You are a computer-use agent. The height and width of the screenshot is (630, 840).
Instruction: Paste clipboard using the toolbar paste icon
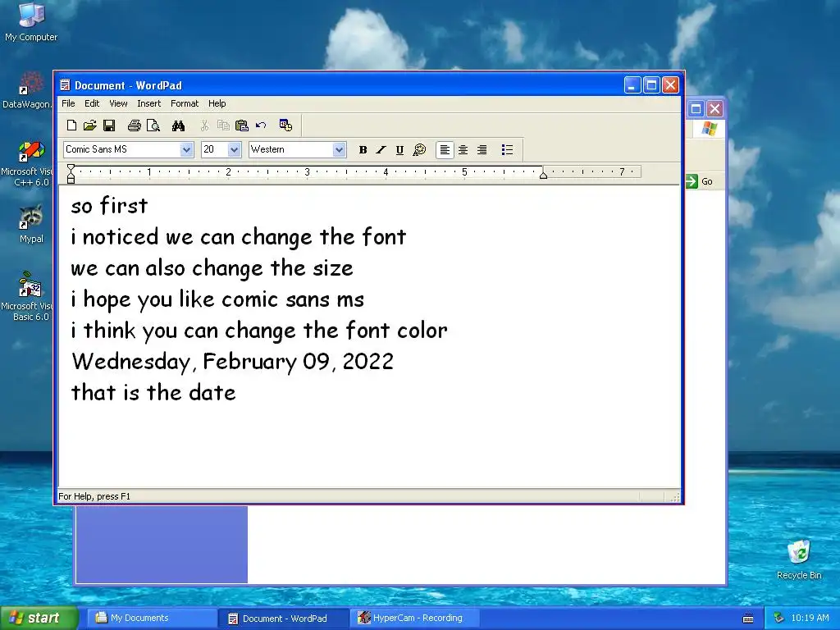[242, 126]
